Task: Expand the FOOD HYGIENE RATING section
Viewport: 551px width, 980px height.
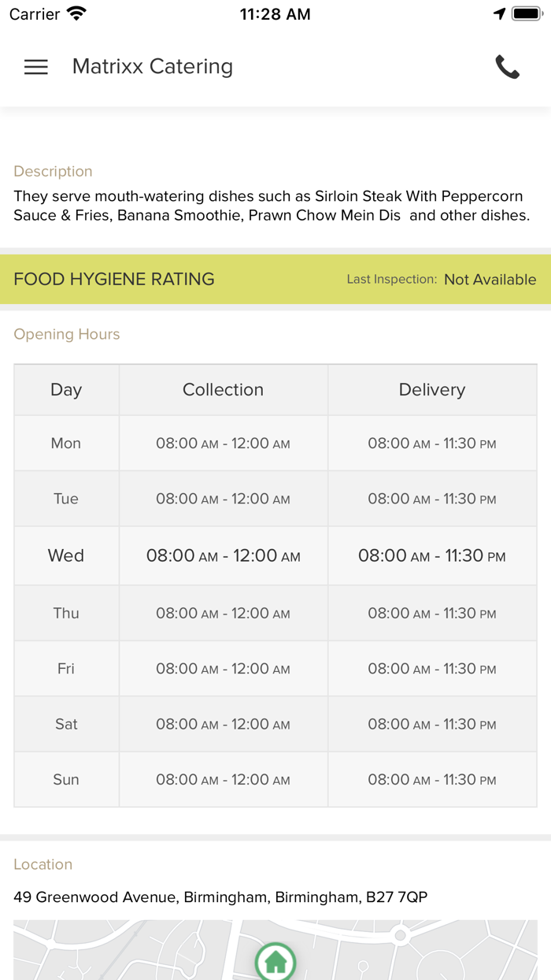Action: coord(113,279)
